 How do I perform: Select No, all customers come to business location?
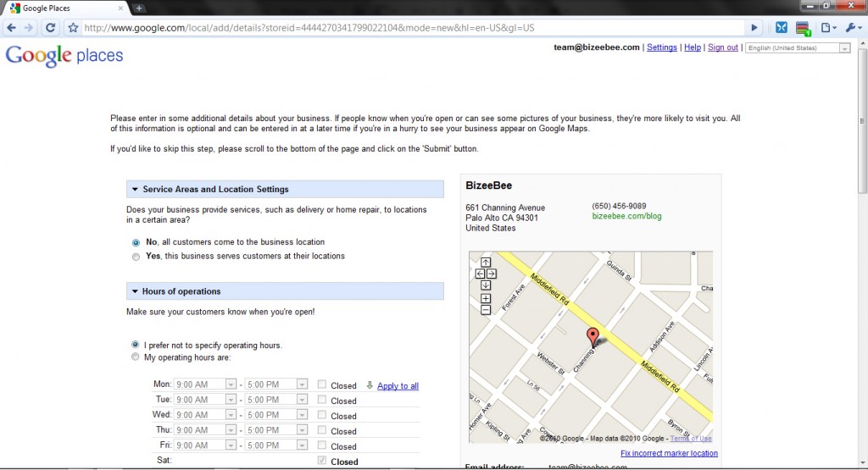click(x=136, y=242)
